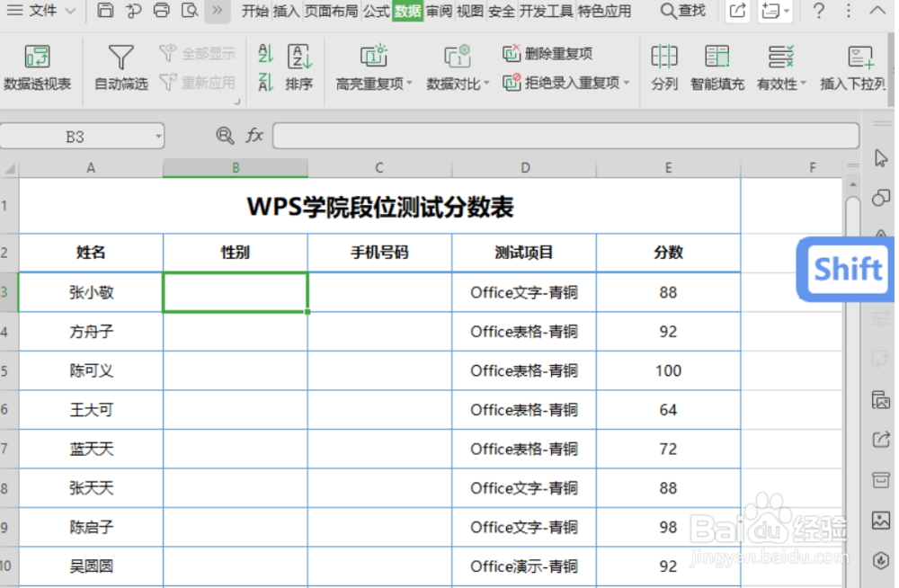Click the select-all corner of the sheet

click(10, 168)
